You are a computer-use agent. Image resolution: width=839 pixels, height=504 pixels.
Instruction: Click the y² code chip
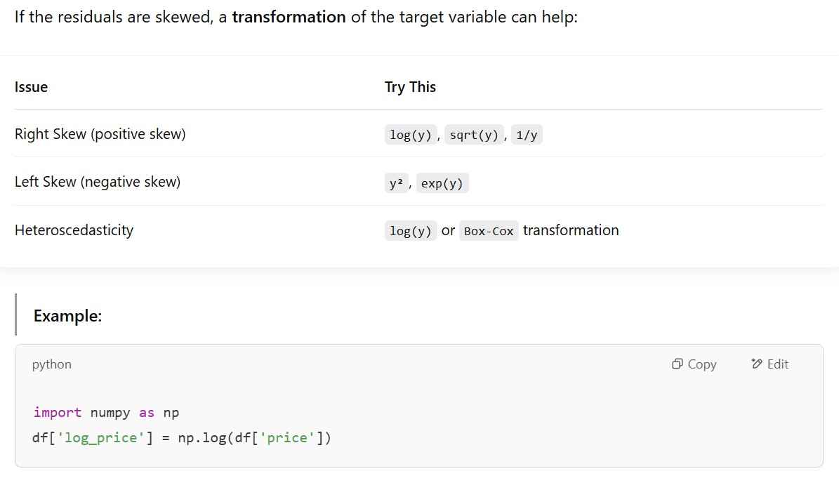397,183
